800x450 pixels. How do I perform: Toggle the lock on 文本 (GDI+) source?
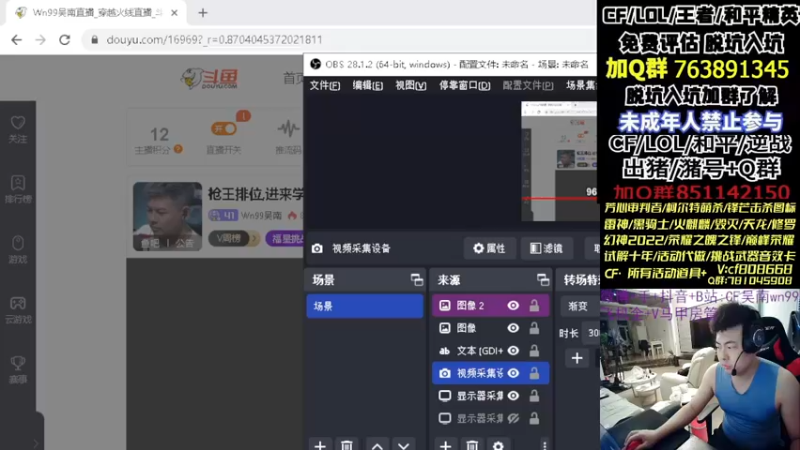click(534, 351)
